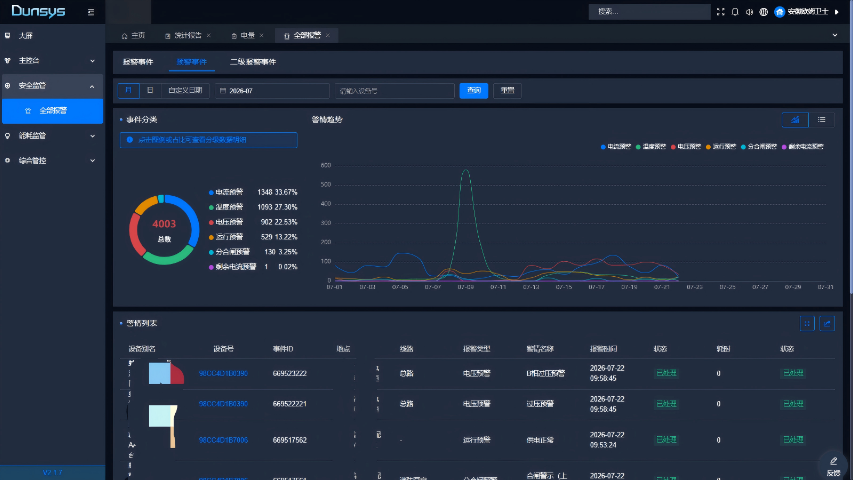Open device link 98CC4D1B7006
This screenshot has height=480, width=853.
(x=223, y=440)
